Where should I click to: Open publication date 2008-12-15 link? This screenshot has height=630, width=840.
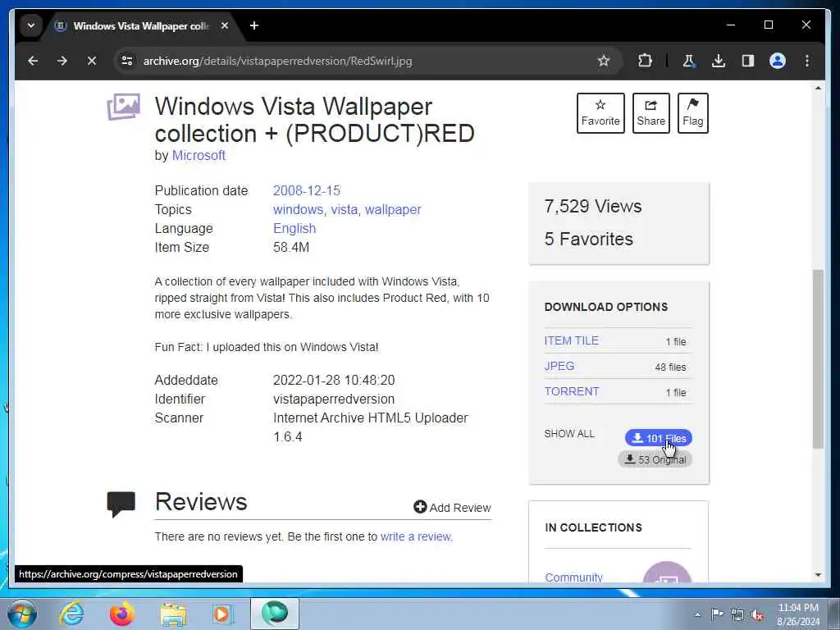(307, 190)
